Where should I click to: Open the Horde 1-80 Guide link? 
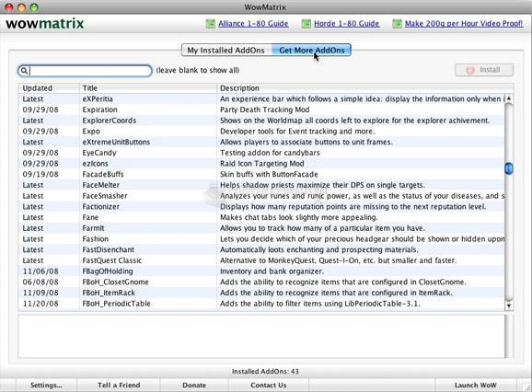pyautogui.click(x=346, y=24)
